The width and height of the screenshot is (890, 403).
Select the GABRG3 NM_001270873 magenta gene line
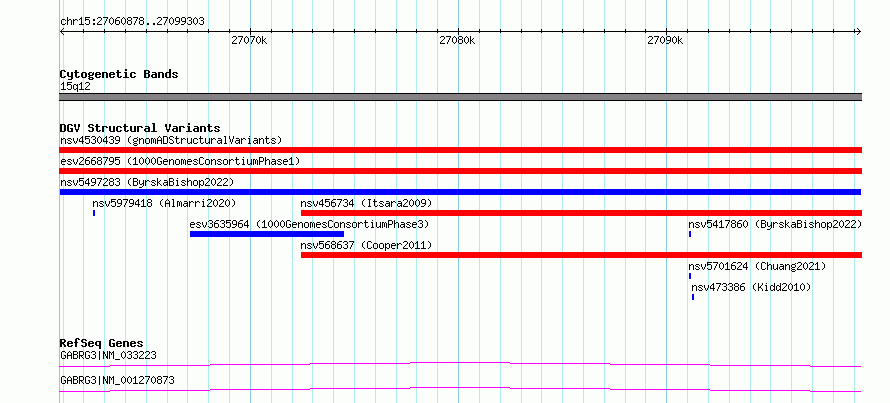[460, 389]
